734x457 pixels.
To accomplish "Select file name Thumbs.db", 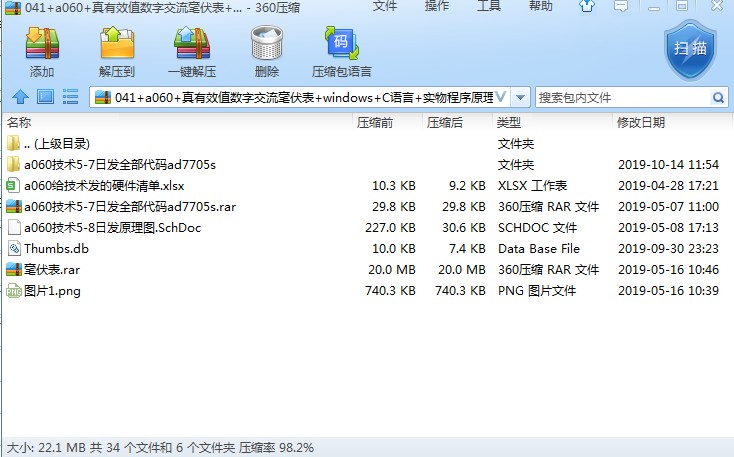I will pos(57,249).
